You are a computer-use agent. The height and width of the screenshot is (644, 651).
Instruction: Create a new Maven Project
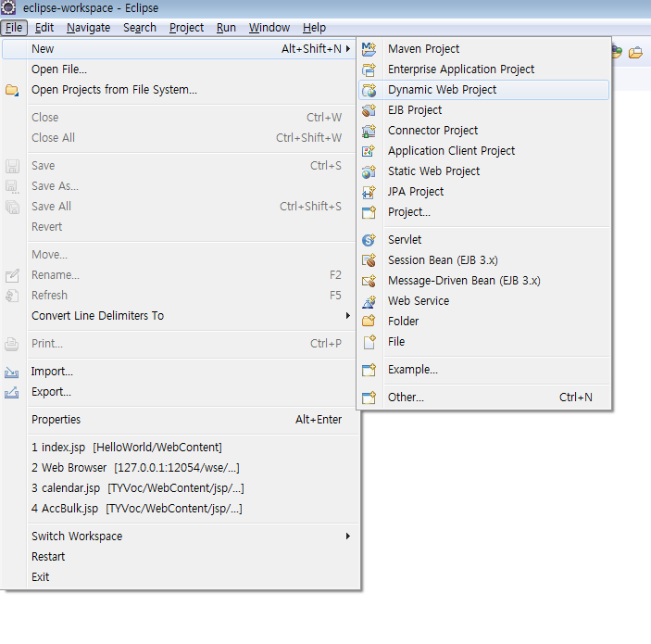[483, 49]
